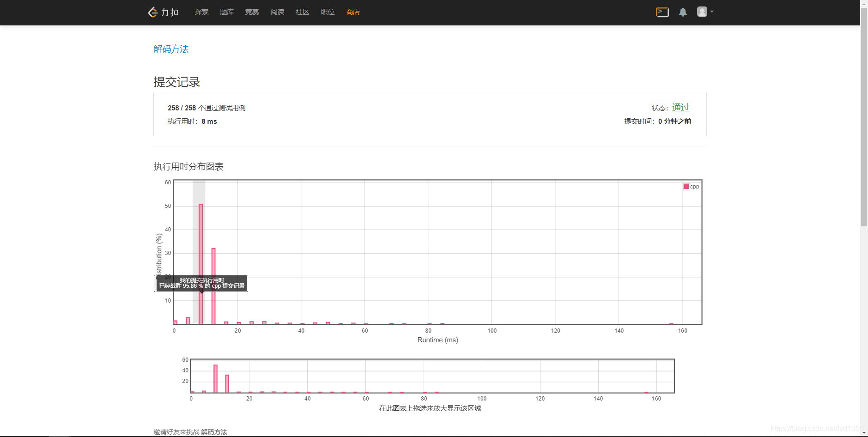Open the 探索 menu item

coord(201,12)
